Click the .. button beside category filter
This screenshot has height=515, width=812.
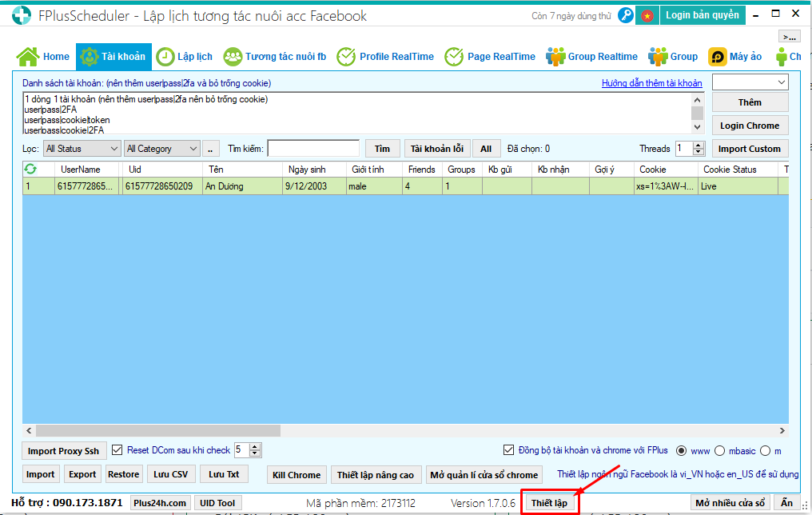point(210,149)
